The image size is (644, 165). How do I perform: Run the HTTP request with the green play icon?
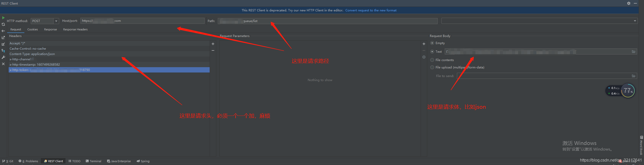3,18
